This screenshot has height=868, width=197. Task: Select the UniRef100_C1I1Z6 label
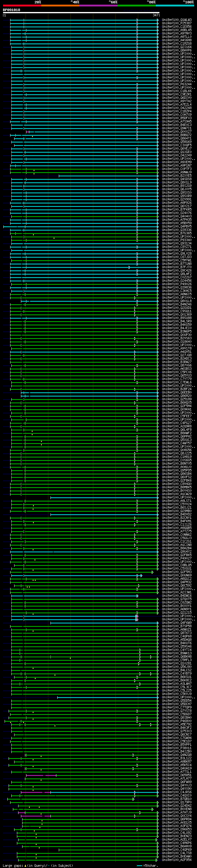177,524
